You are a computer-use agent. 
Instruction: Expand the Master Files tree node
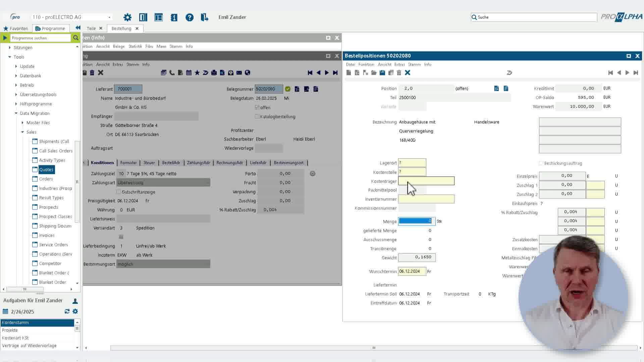(x=22, y=123)
